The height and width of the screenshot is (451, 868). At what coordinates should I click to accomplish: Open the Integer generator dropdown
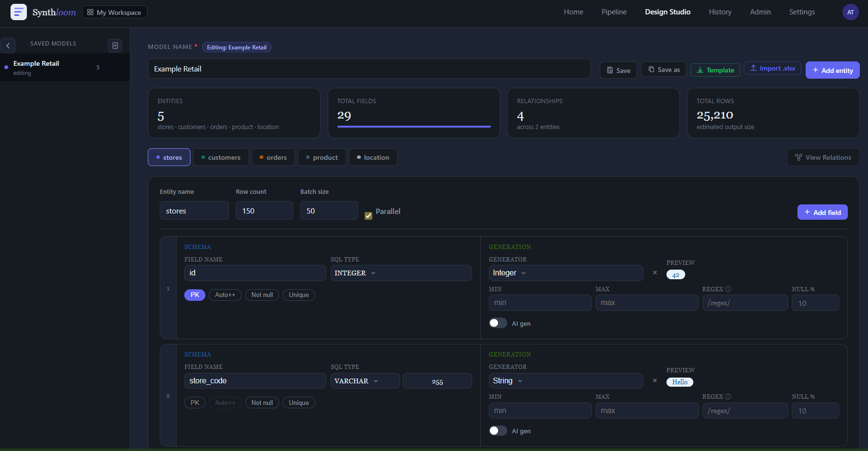point(566,273)
